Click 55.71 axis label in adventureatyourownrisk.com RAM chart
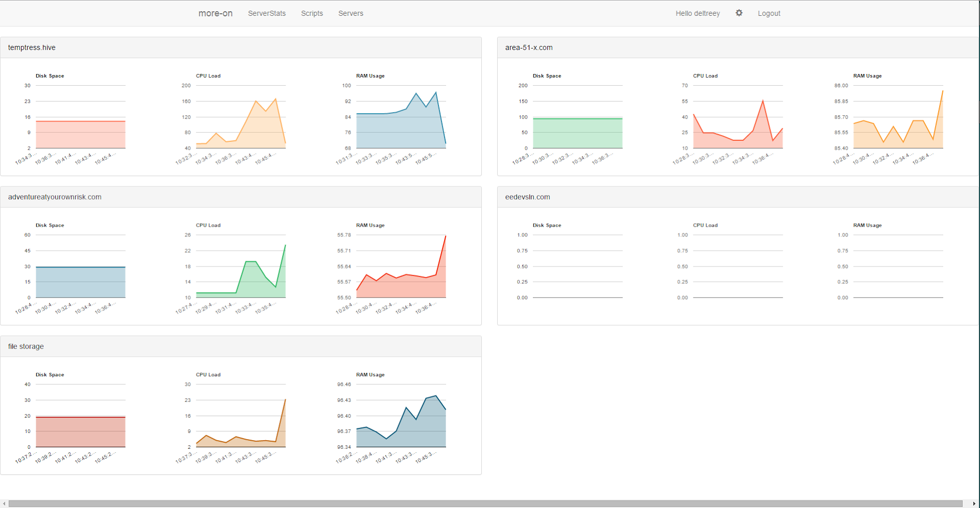 tap(344, 251)
